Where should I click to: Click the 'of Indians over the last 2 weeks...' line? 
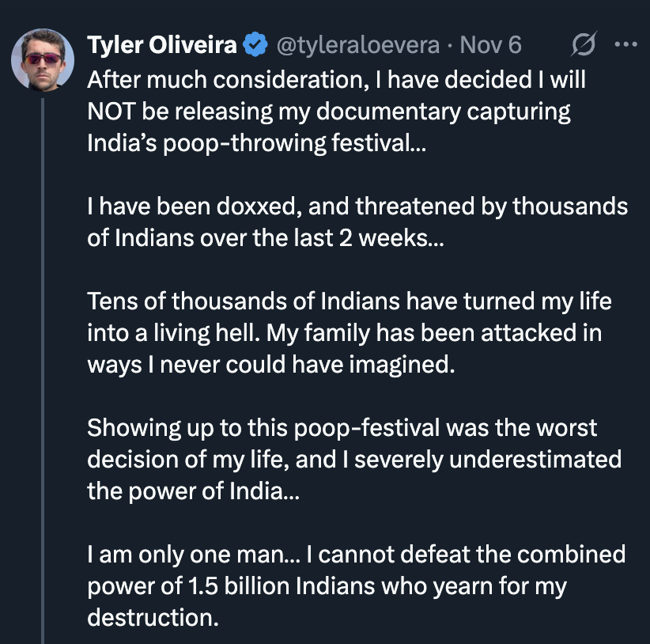266,238
